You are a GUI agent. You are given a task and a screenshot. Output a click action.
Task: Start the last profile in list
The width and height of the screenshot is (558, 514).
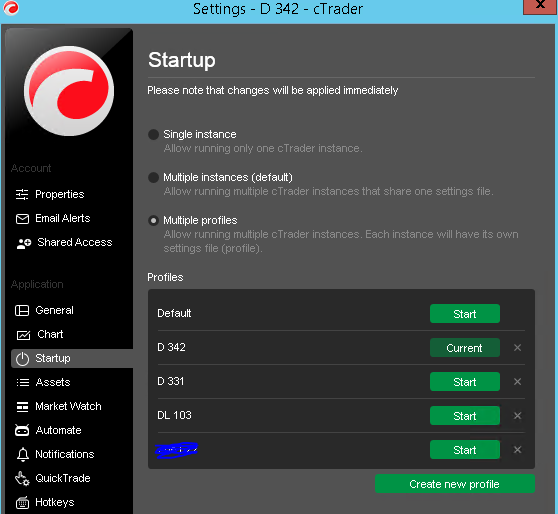pyautogui.click(x=465, y=450)
